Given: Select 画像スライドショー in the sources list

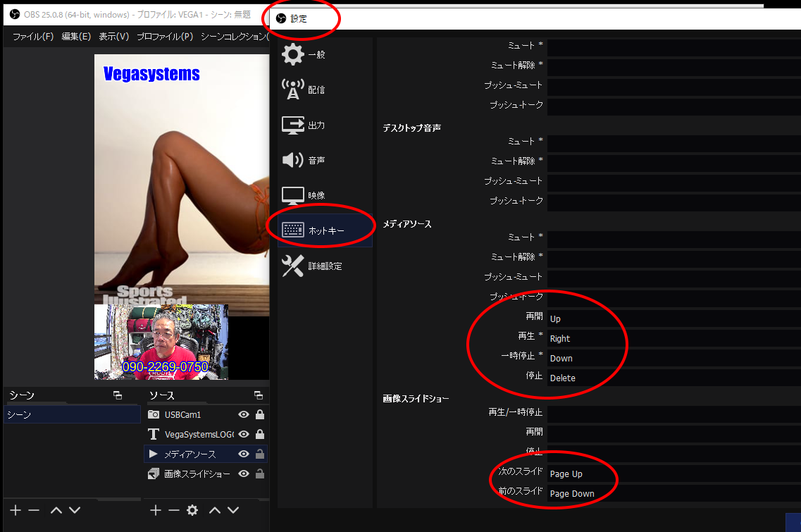Looking at the screenshot, I should tap(197, 474).
